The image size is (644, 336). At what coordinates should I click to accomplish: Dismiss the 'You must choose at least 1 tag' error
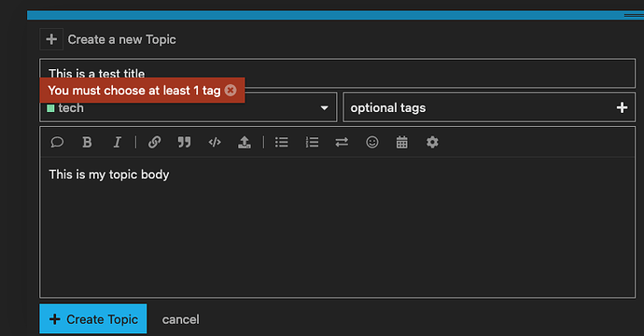pyautogui.click(x=231, y=90)
